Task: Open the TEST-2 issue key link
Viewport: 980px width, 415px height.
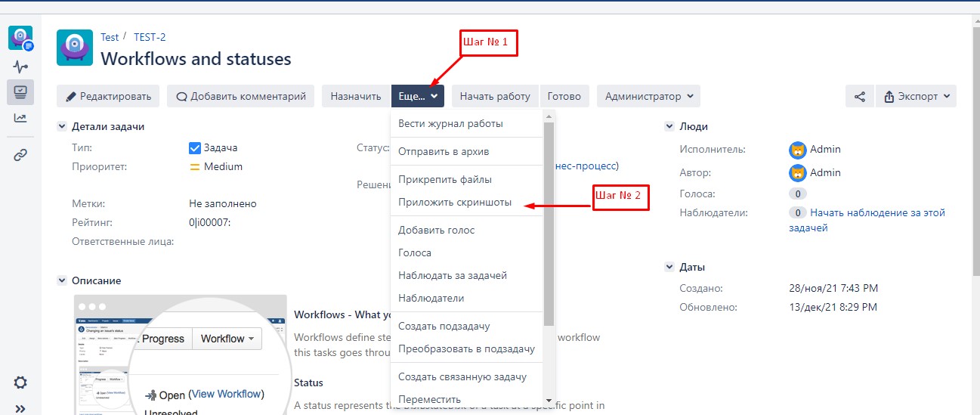Action: click(150, 37)
